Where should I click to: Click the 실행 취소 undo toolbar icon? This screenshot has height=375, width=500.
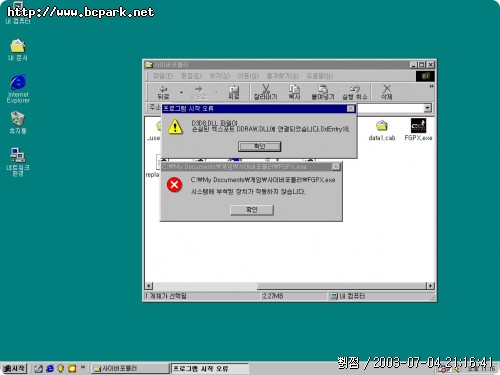tap(355, 92)
